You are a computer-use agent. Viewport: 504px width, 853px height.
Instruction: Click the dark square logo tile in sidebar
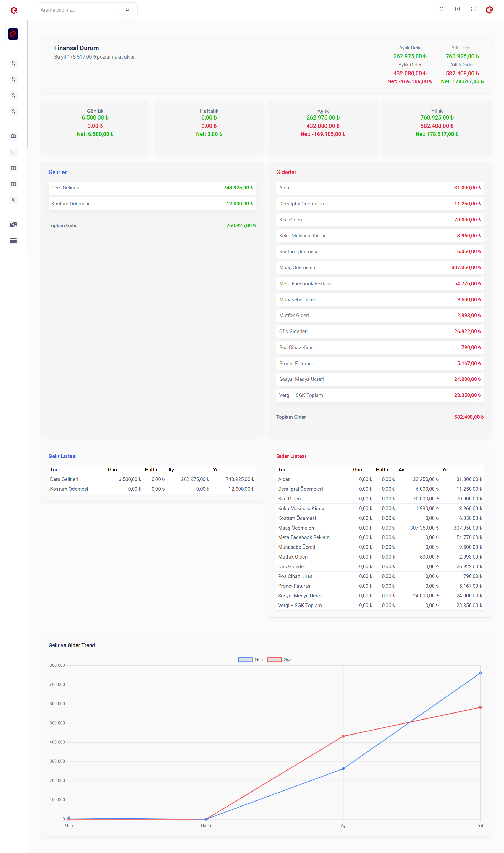[13, 34]
